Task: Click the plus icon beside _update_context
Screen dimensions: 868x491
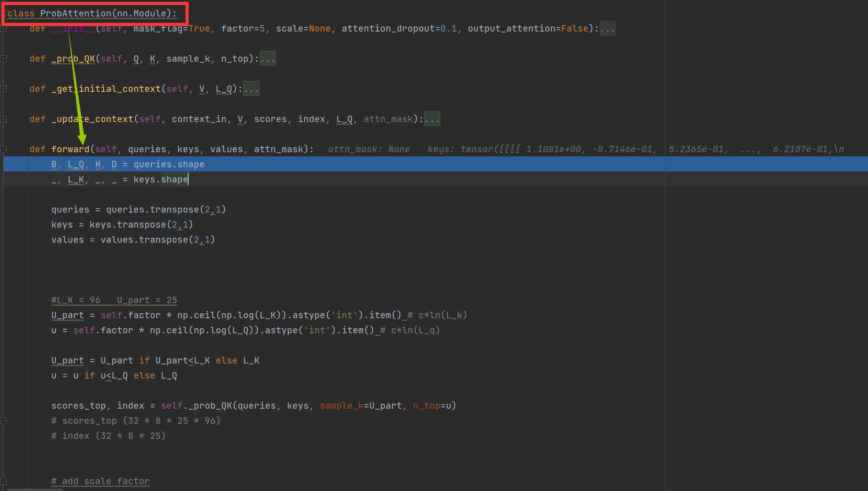Action: 4,119
